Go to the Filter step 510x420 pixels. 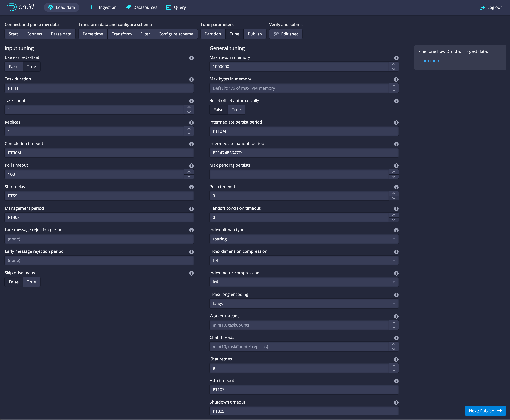[x=145, y=34]
